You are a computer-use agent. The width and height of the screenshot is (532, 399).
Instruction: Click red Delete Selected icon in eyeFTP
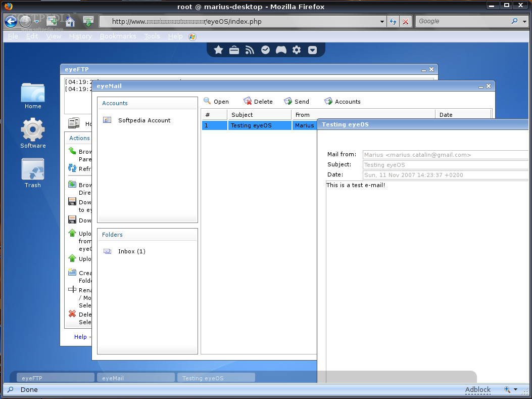(72, 314)
